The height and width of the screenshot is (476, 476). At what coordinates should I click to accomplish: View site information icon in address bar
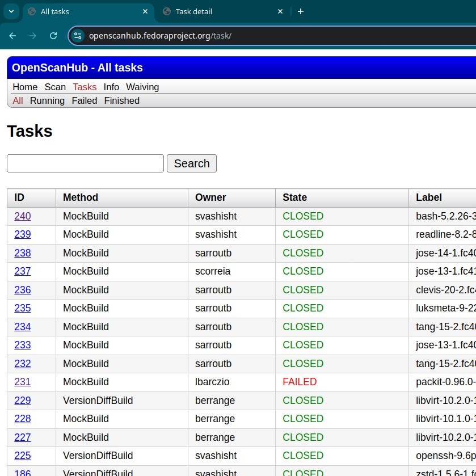coord(78,36)
